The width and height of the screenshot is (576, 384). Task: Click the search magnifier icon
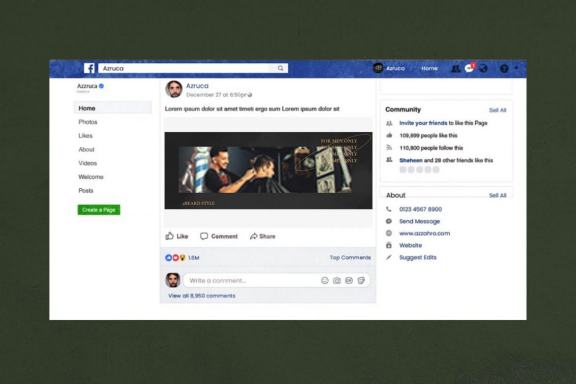pyautogui.click(x=280, y=68)
